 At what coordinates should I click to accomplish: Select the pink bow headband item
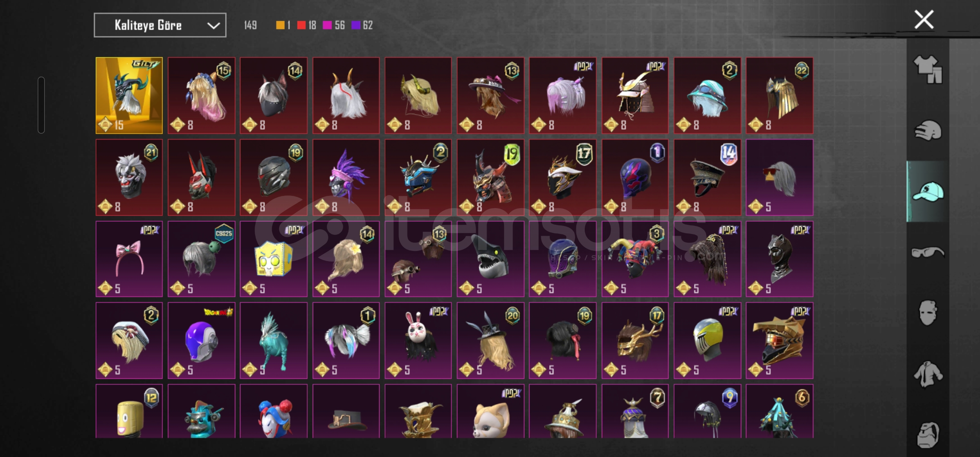coord(129,259)
